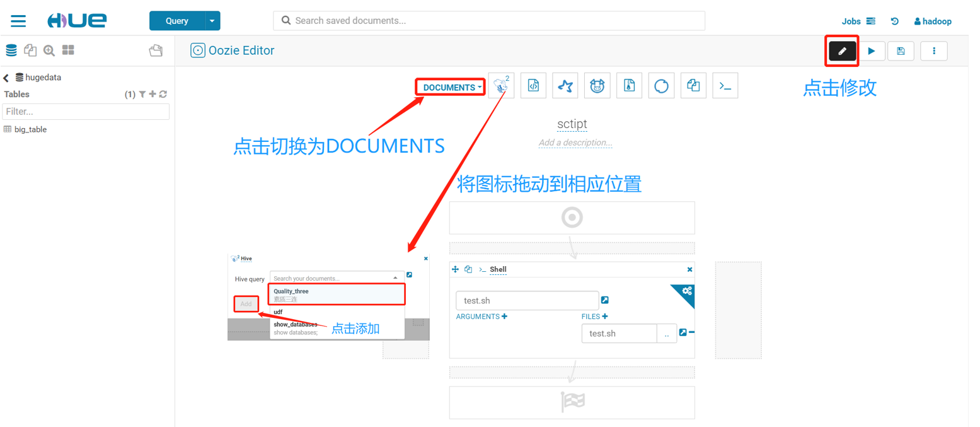The image size is (980, 427).
Task: Add a new ARGUMENTS entry
Action: 504,317
